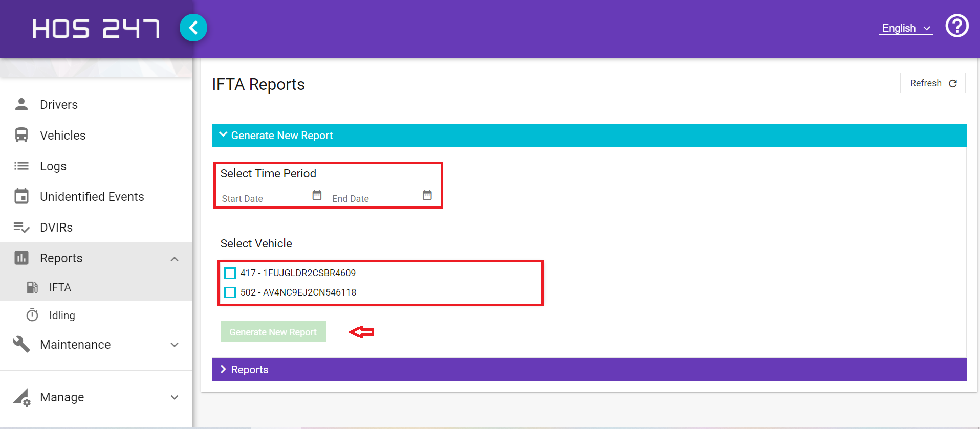Click the Vehicles bus icon

pyautogui.click(x=21, y=135)
